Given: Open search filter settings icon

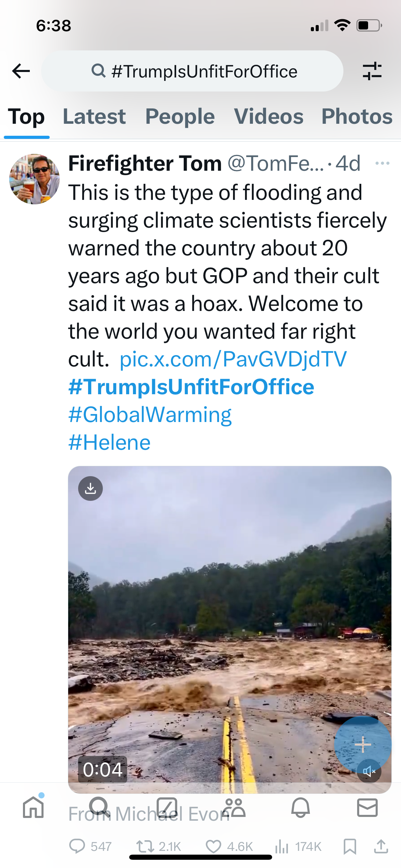Looking at the screenshot, I should tap(372, 71).
